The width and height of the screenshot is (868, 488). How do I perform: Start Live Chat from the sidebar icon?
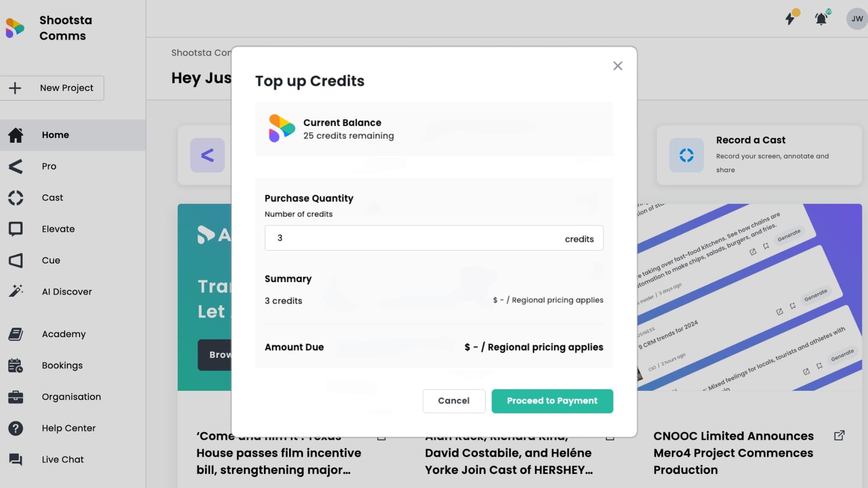(16, 459)
